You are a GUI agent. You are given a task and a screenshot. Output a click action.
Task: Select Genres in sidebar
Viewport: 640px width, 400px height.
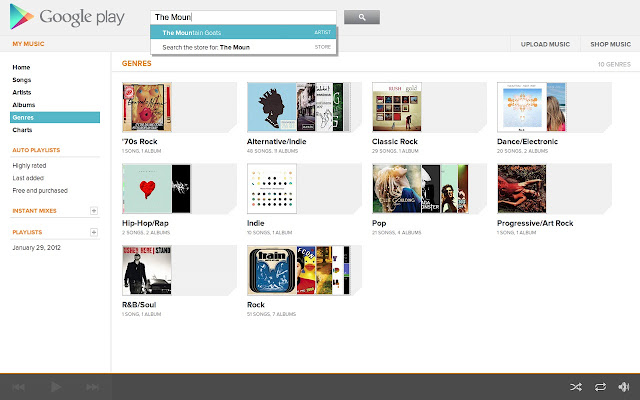point(55,117)
